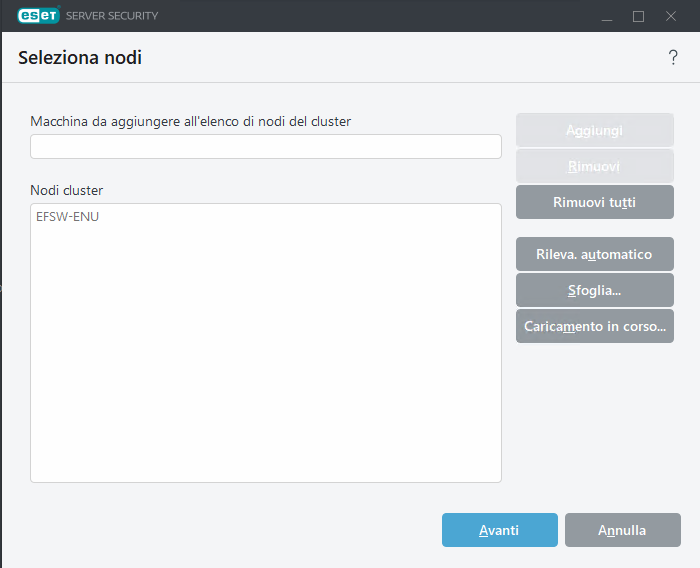
Task: Start Rileva. automatico detection
Action: coord(595,254)
